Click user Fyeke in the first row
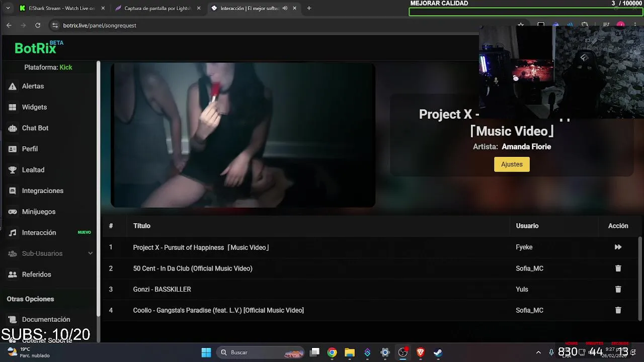The image size is (644, 362). coord(524,247)
